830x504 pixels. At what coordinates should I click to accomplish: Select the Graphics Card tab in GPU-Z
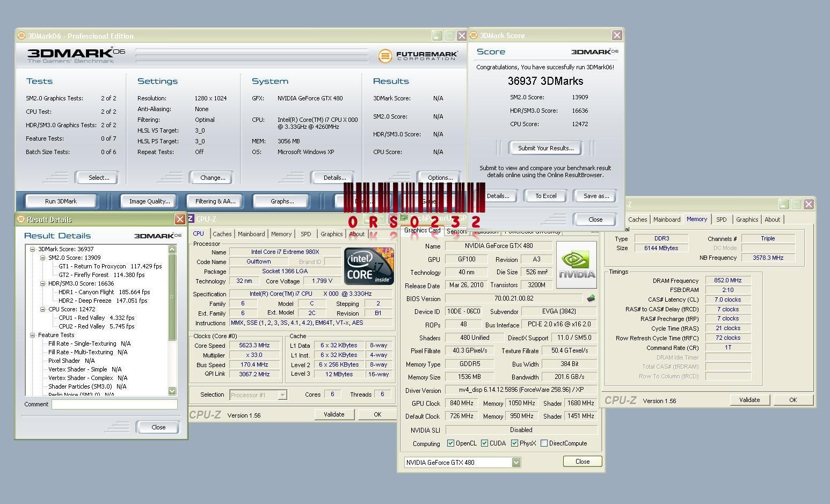coord(422,230)
